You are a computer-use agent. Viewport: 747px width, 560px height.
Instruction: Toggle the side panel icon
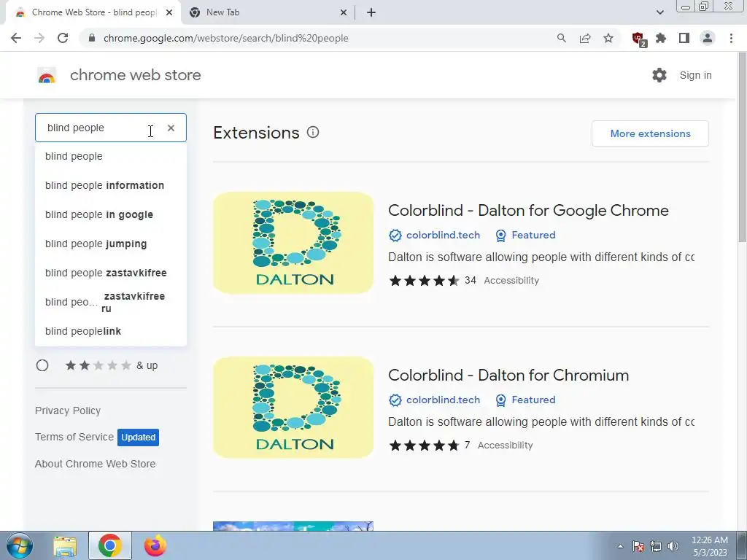[x=684, y=38]
